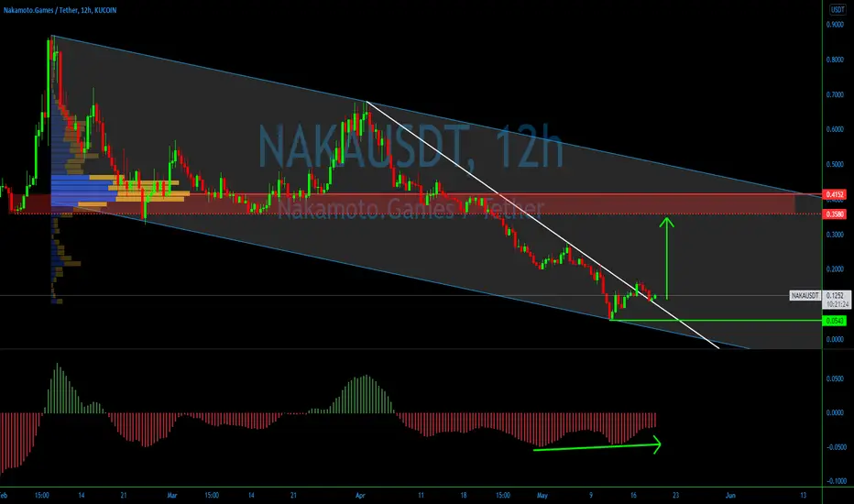
Task: Select the green 0.0543 price label
Action: pyautogui.click(x=835, y=321)
